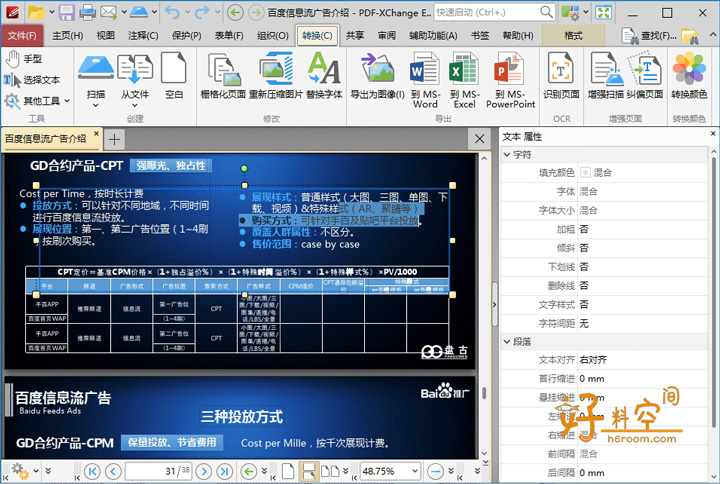Viewport: 720px width, 484px height.
Task: Export to MS-PowerPoint
Action: pyautogui.click(x=511, y=81)
